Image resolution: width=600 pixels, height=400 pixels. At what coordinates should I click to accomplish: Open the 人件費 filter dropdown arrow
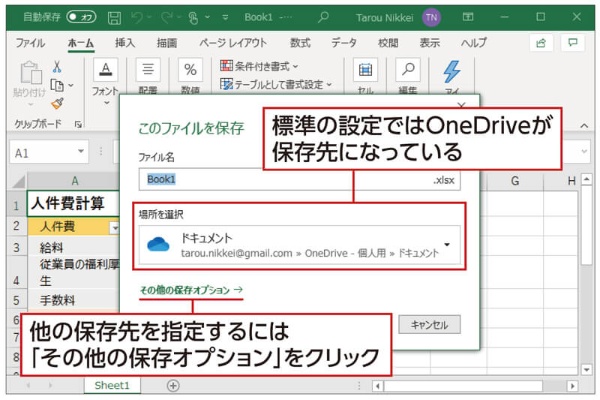tap(114, 227)
